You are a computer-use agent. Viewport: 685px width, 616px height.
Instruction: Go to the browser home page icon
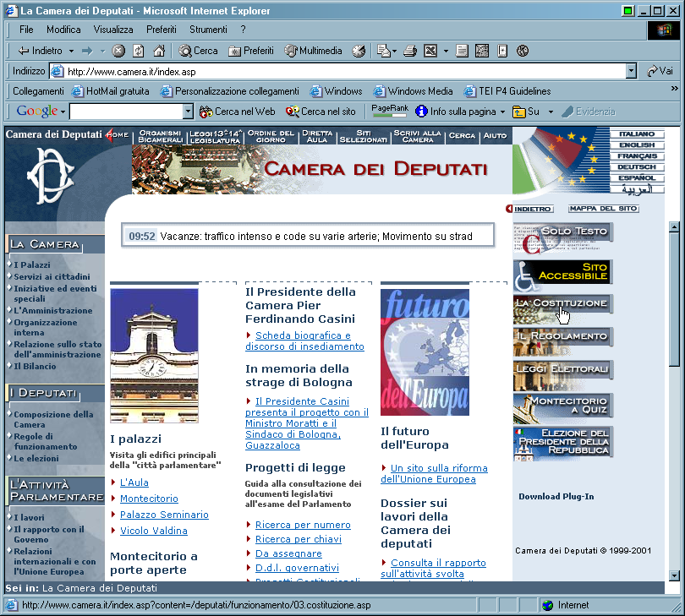tap(159, 51)
